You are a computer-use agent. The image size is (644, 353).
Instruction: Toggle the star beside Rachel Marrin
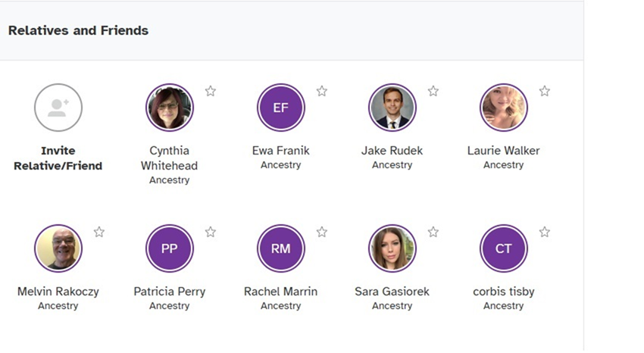[321, 232]
